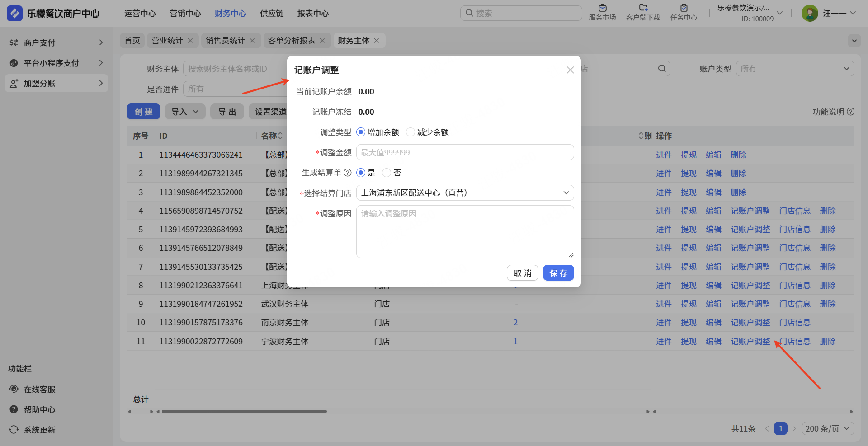Click the horizontal table scrollbar
The image size is (868, 446).
point(244,412)
